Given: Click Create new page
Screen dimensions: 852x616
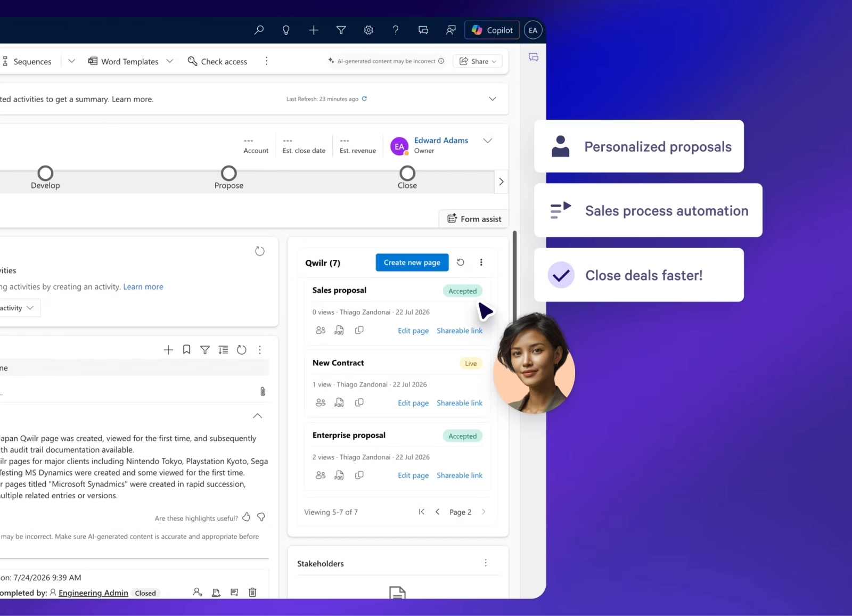Looking at the screenshot, I should coord(412,262).
